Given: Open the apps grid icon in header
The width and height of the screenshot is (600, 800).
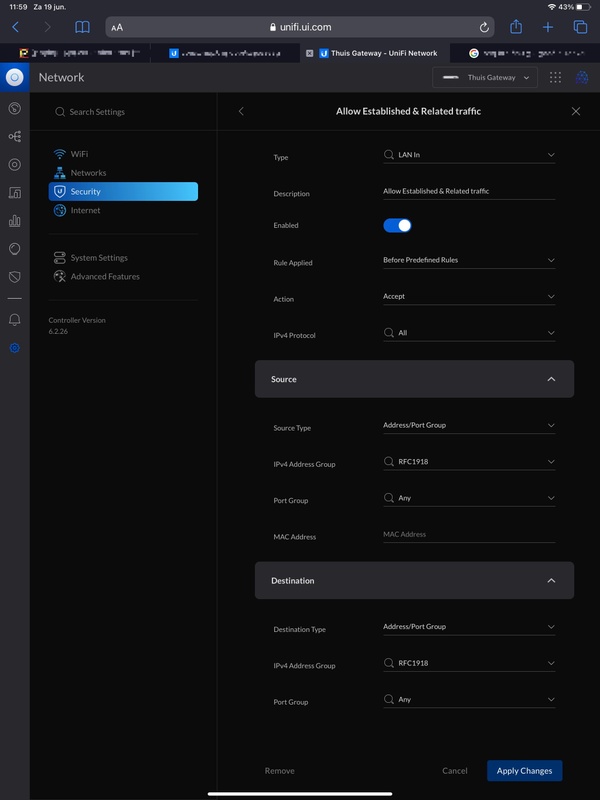Looking at the screenshot, I should coord(555,77).
